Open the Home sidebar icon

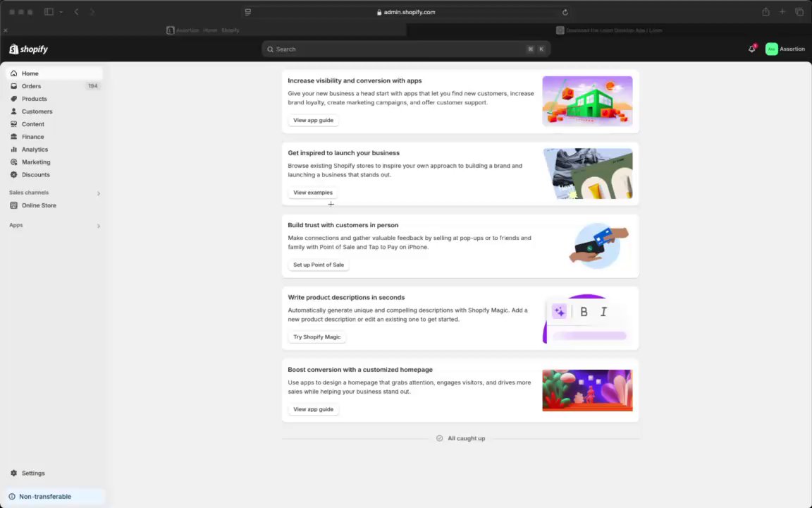[x=14, y=73]
